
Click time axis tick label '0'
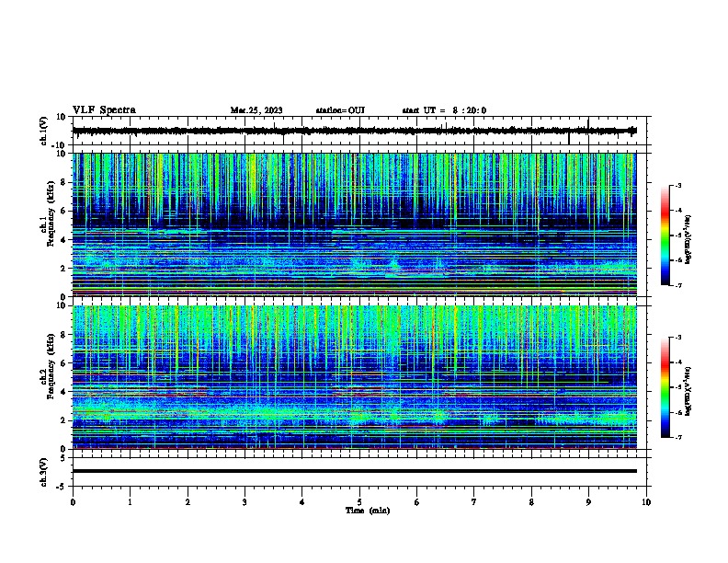73,502
